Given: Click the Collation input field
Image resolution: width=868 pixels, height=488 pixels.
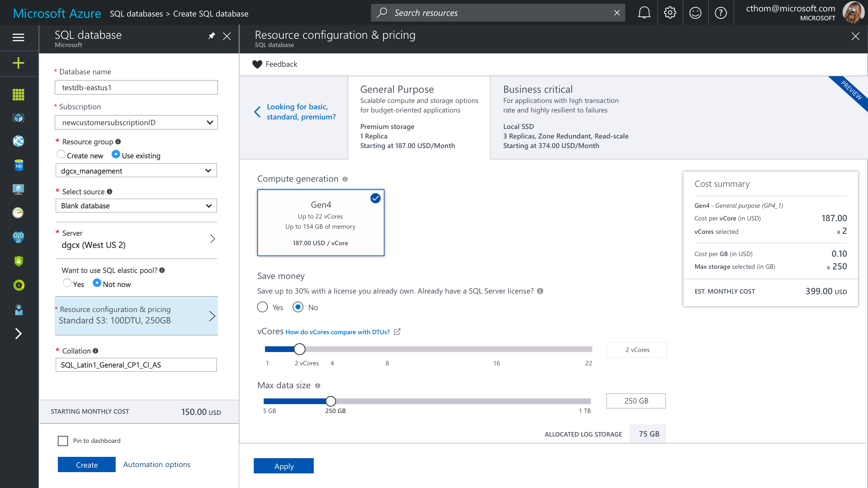Looking at the screenshot, I should [x=136, y=365].
